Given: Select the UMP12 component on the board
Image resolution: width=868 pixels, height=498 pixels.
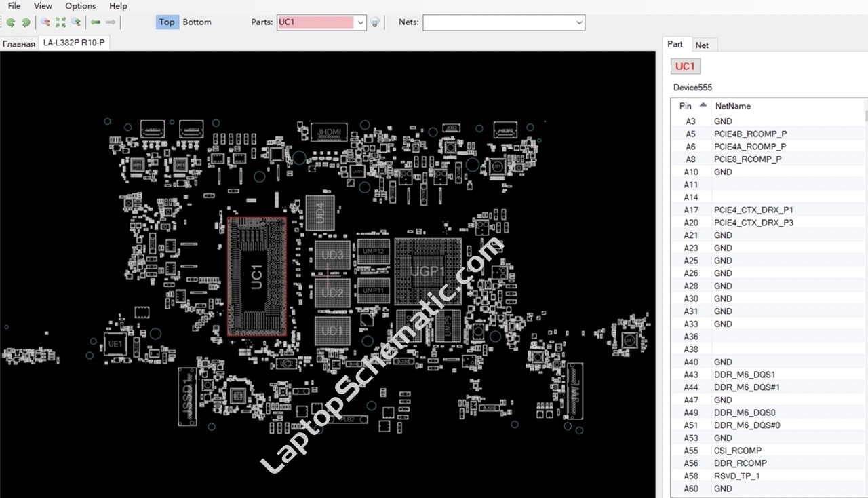Looking at the screenshot, I should (374, 252).
